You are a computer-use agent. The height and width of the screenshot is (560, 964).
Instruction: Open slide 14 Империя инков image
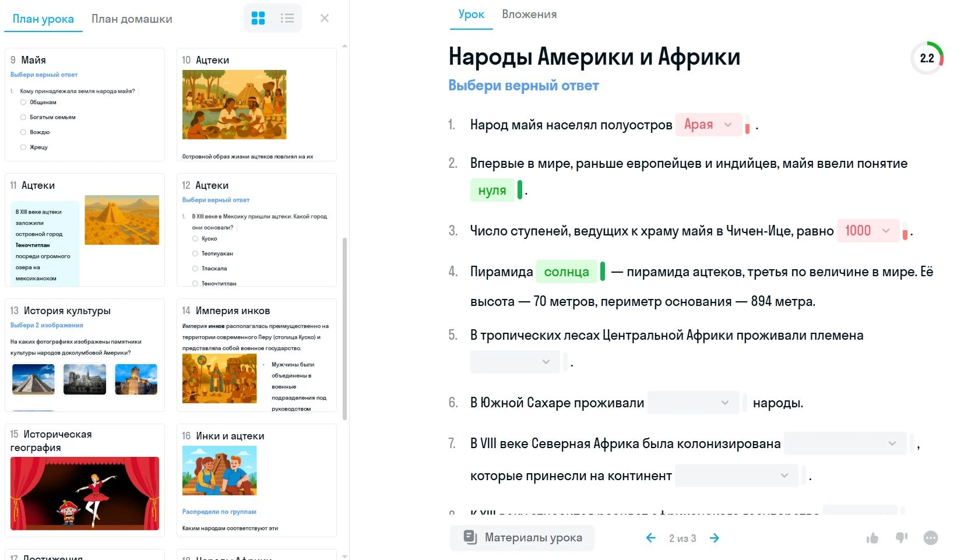tap(219, 378)
